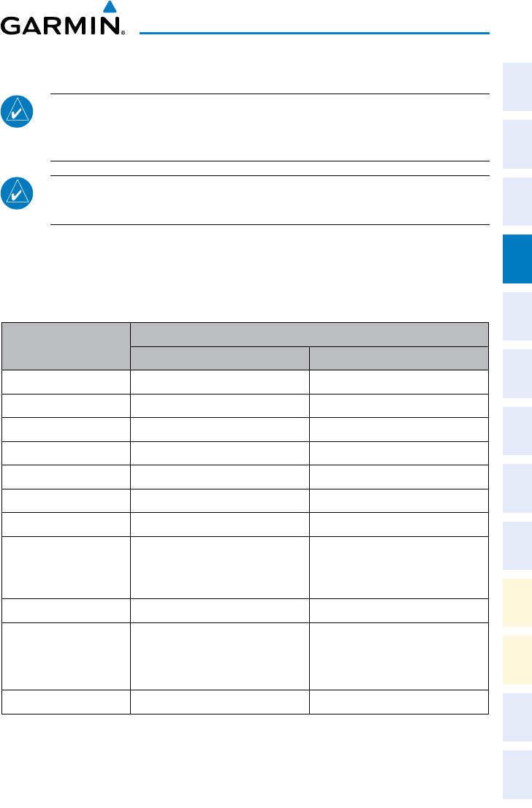532x808 pixels.
Task: Open the tab directly above the dark blue tab
Action: 517,202
